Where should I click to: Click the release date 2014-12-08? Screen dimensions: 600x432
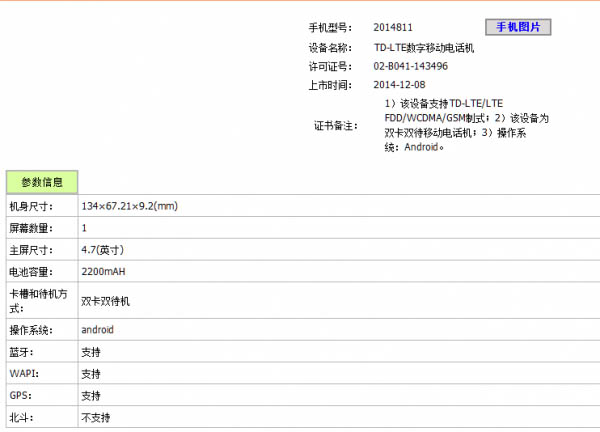coord(399,85)
